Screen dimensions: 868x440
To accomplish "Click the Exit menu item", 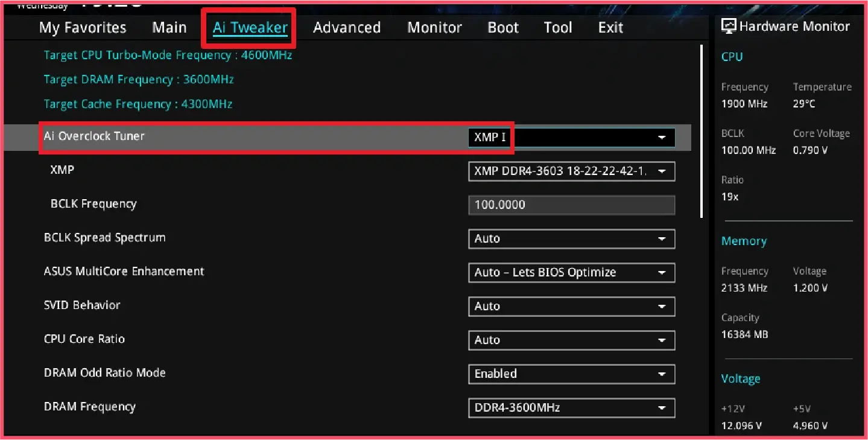I will tap(610, 28).
